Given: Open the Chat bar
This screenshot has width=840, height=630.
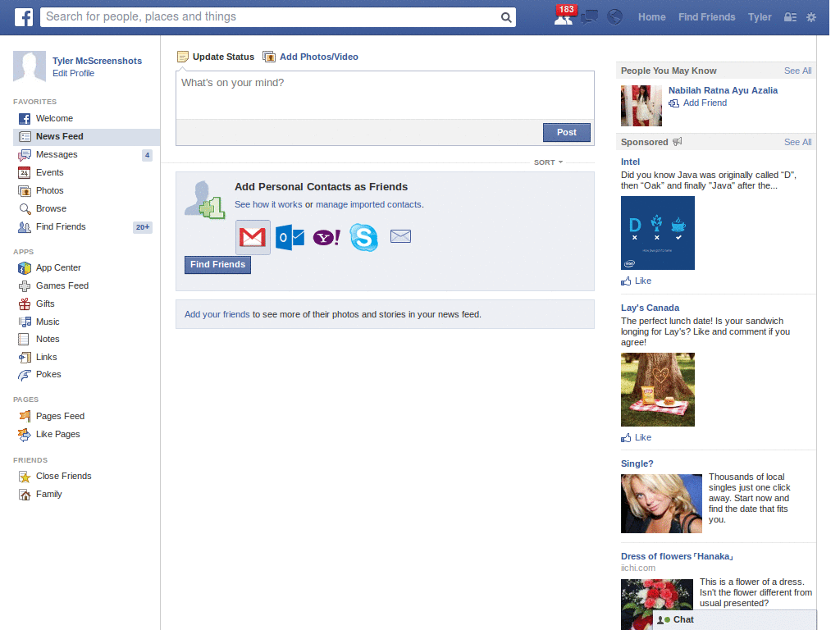Looking at the screenshot, I should [x=734, y=620].
